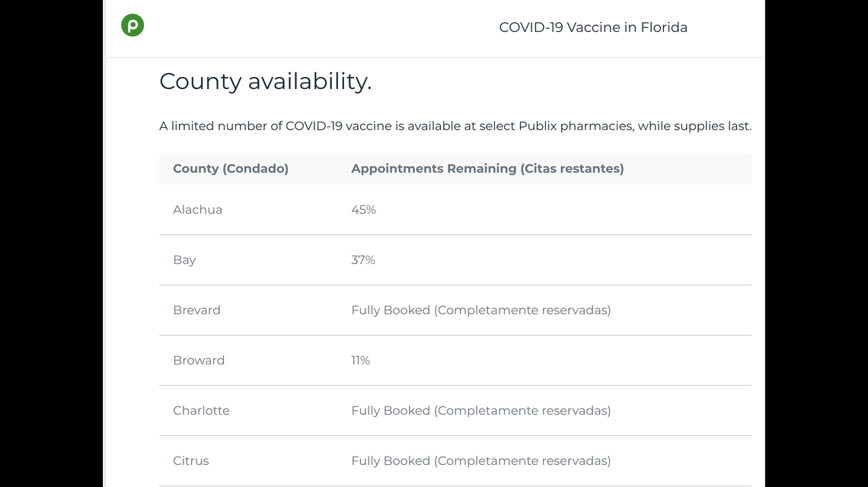Select the Broward county entry
This screenshot has width=868, height=487.
point(199,360)
